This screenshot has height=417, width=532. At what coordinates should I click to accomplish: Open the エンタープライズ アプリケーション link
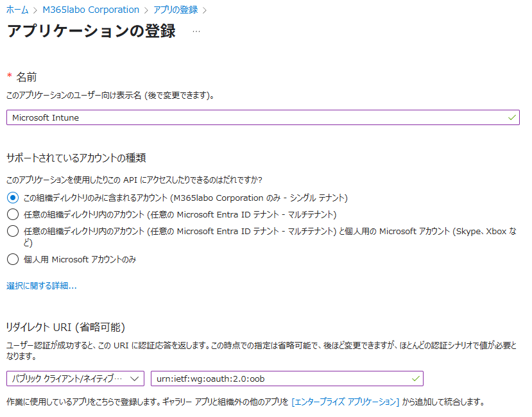pyautogui.click(x=345, y=402)
